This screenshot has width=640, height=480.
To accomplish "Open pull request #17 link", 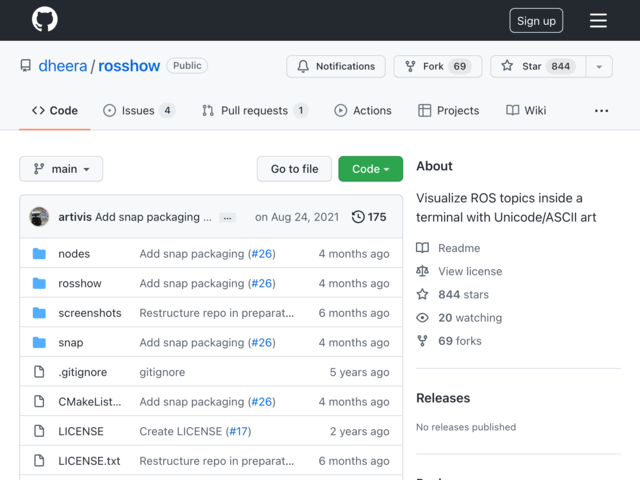I will point(238,431).
